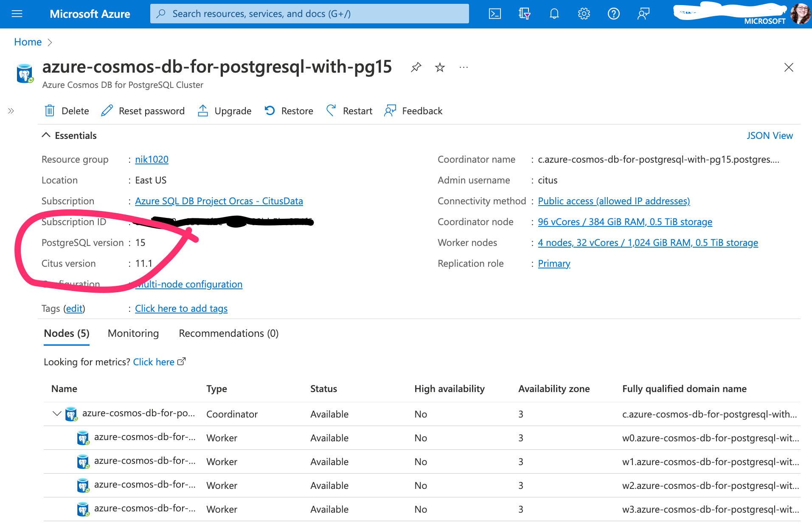The image size is (812, 525).
Task: Open the Feedback action
Action: pyautogui.click(x=413, y=111)
